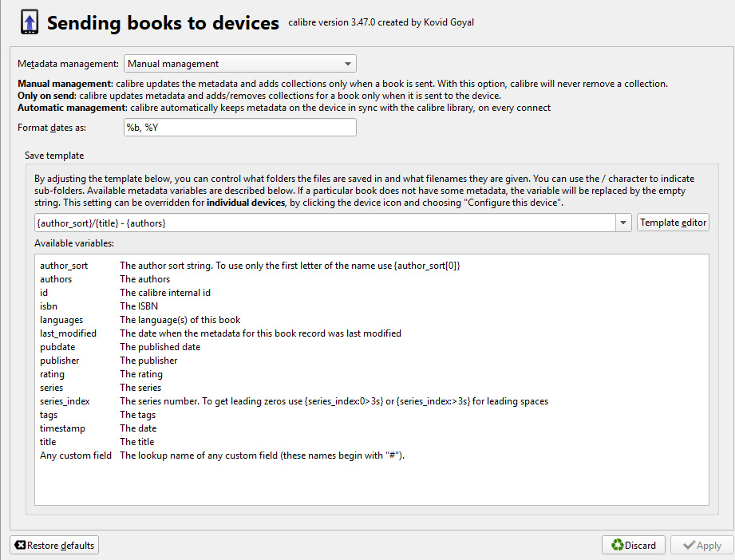The width and height of the screenshot is (735, 560).
Task: Click the isbn variable entry
Action: pyautogui.click(x=49, y=306)
